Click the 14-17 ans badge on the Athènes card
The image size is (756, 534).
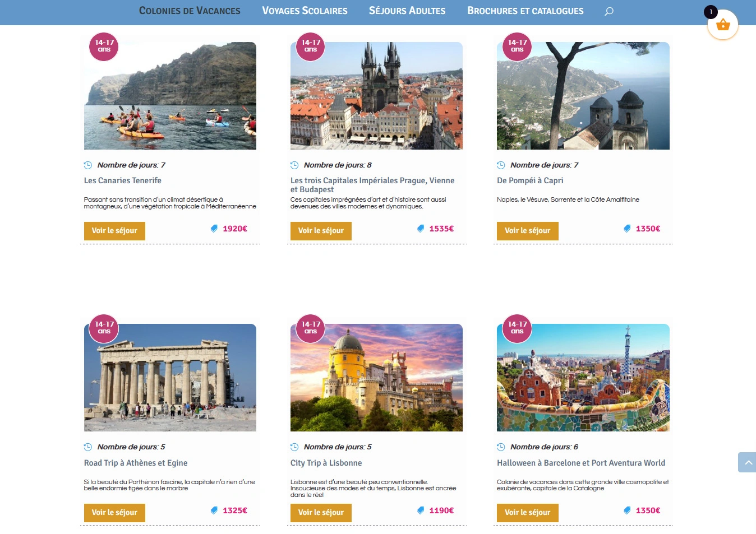103,328
